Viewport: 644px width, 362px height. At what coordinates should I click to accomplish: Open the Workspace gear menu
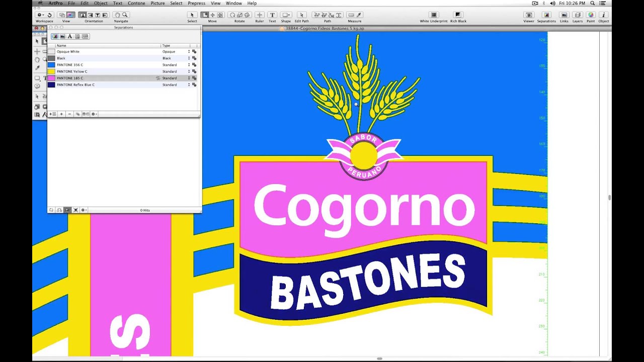40,15
